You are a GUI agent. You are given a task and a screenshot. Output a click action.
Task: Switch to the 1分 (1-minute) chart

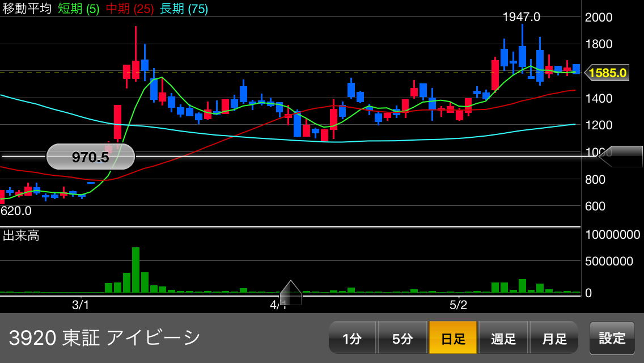click(352, 339)
